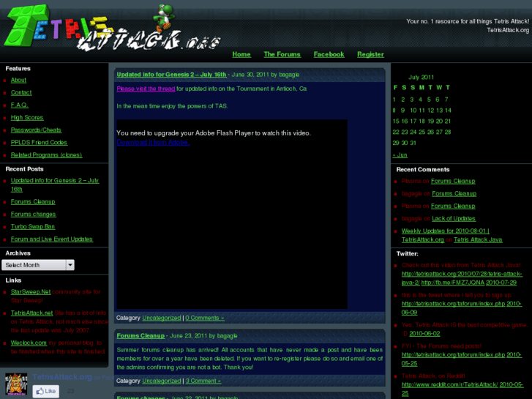
Task: Open the Contact features link
Action: pyautogui.click(x=21, y=92)
